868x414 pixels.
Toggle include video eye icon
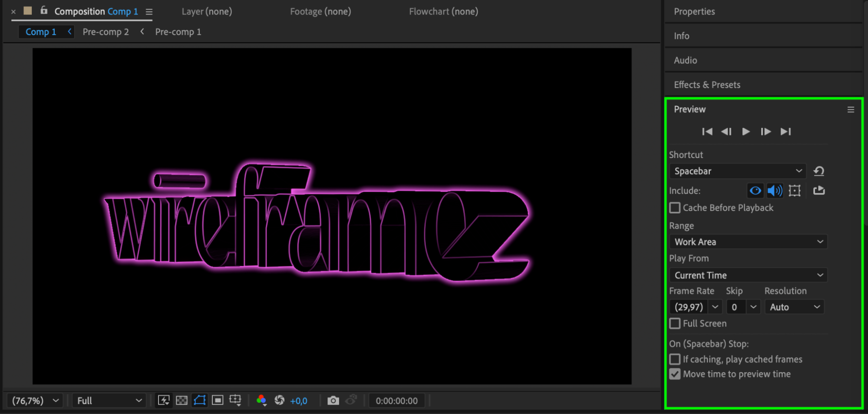click(x=755, y=191)
